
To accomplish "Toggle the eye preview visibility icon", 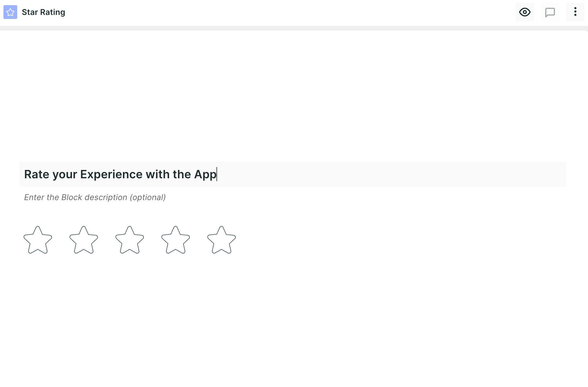I will pyautogui.click(x=525, y=12).
